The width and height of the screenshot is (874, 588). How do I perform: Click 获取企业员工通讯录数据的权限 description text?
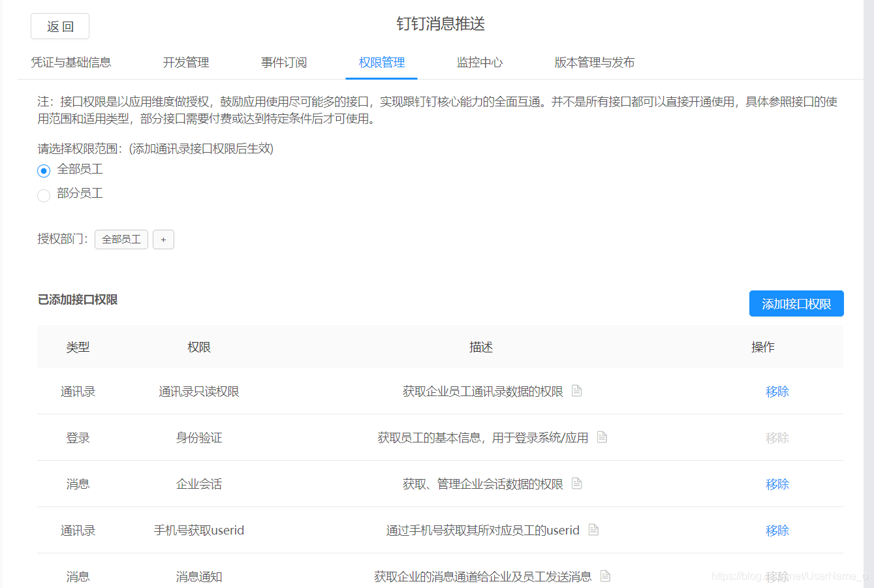[483, 392]
